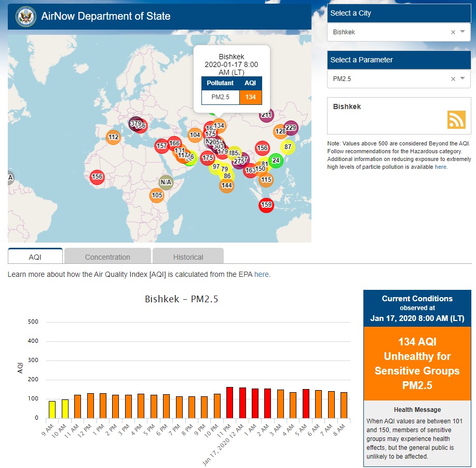Image resolution: width=476 pixels, height=468 pixels.
Task: Clear the Bishkek city selection
Action: (453, 32)
